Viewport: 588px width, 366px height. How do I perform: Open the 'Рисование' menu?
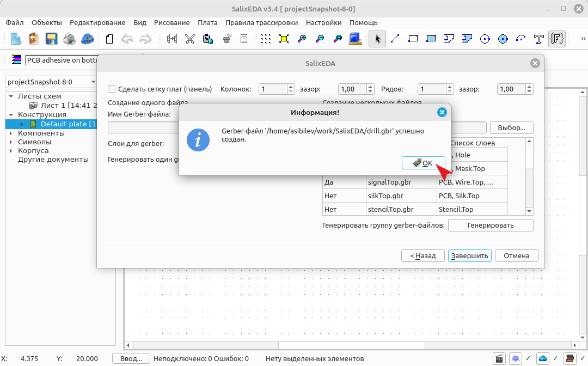coord(171,22)
